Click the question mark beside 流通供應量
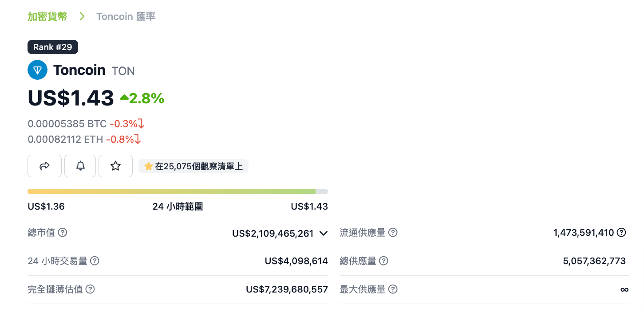 point(393,232)
